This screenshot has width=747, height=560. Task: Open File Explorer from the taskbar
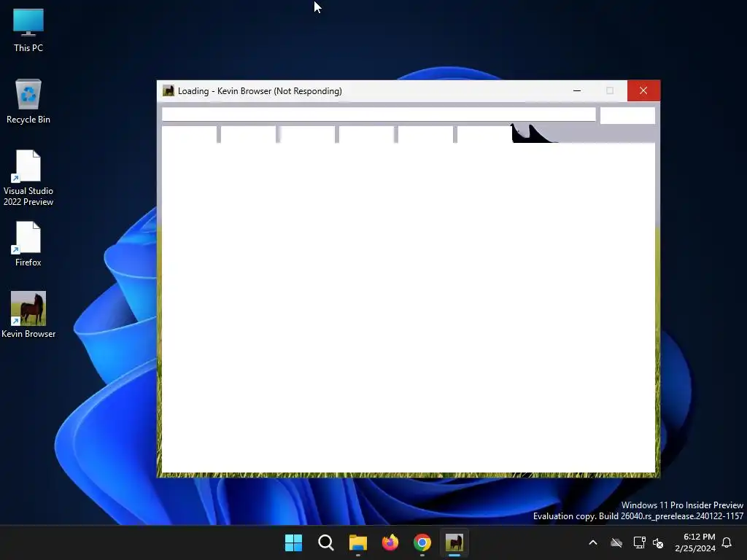[357, 542]
